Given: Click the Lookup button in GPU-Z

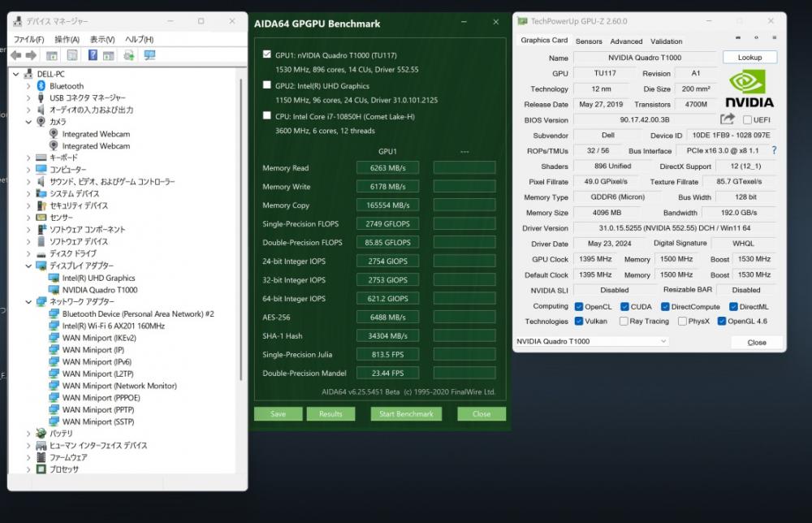Looking at the screenshot, I should coord(749,57).
